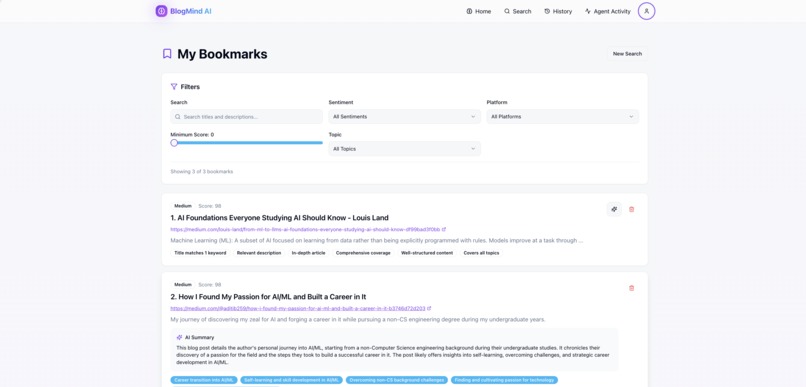Click Medium badge on AI Foundations bookmark

[x=182, y=206]
